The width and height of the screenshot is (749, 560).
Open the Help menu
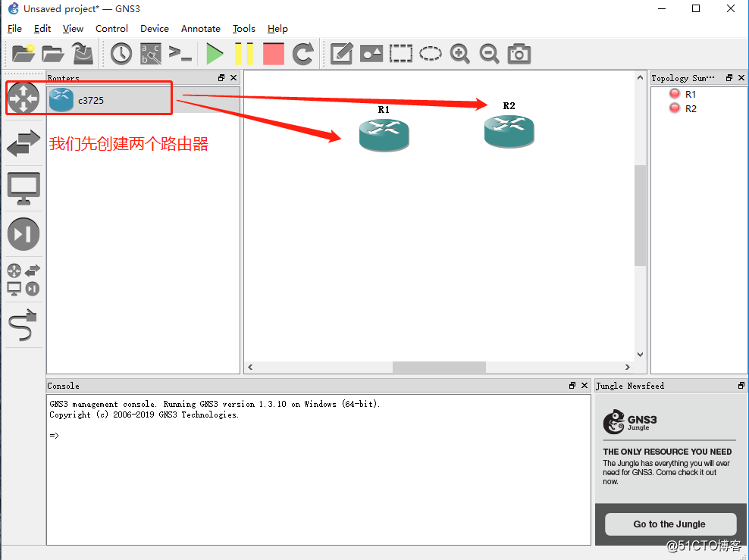277,29
